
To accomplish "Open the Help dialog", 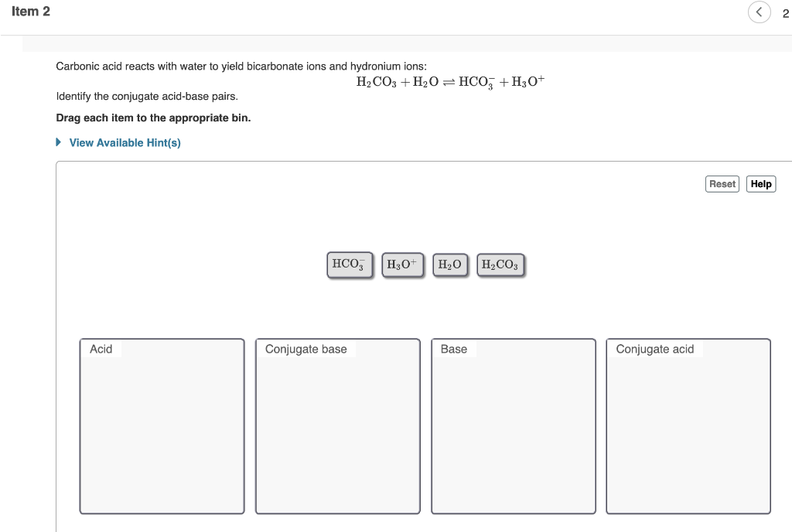I will tap(760, 183).
